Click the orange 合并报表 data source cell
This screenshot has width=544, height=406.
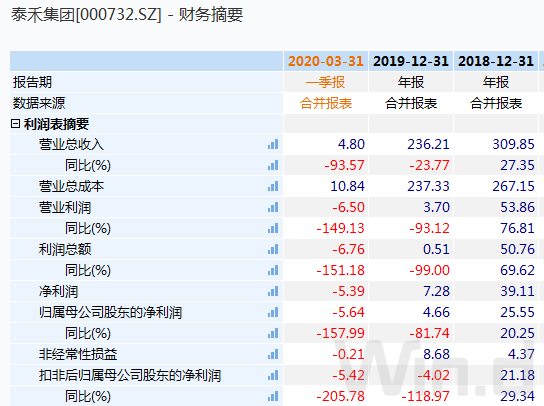325,103
